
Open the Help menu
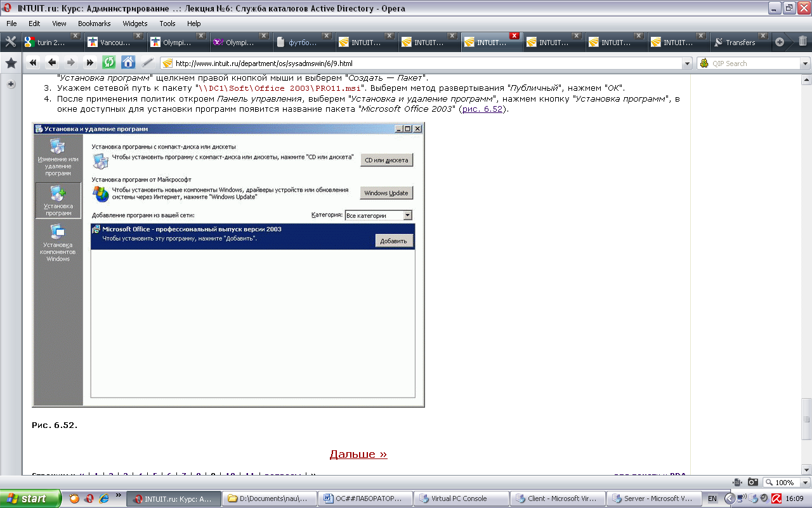[193, 23]
